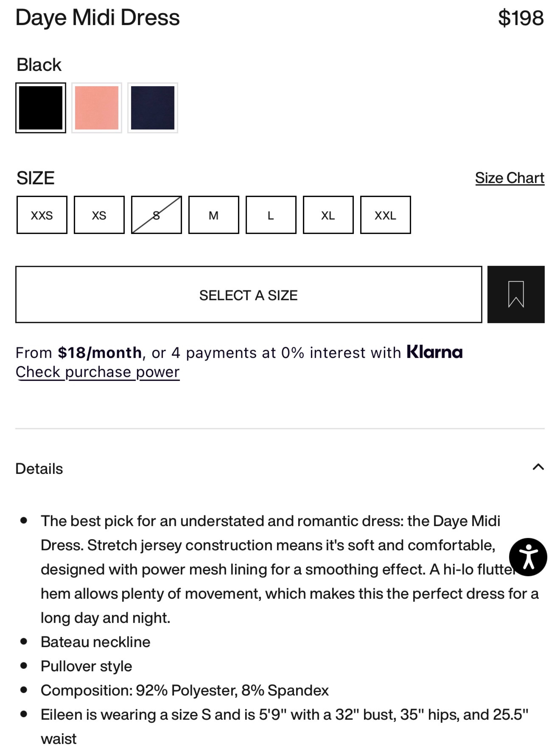Save the dress with the bookmark icon
Viewport: 560px width, 750px height.
click(516, 294)
